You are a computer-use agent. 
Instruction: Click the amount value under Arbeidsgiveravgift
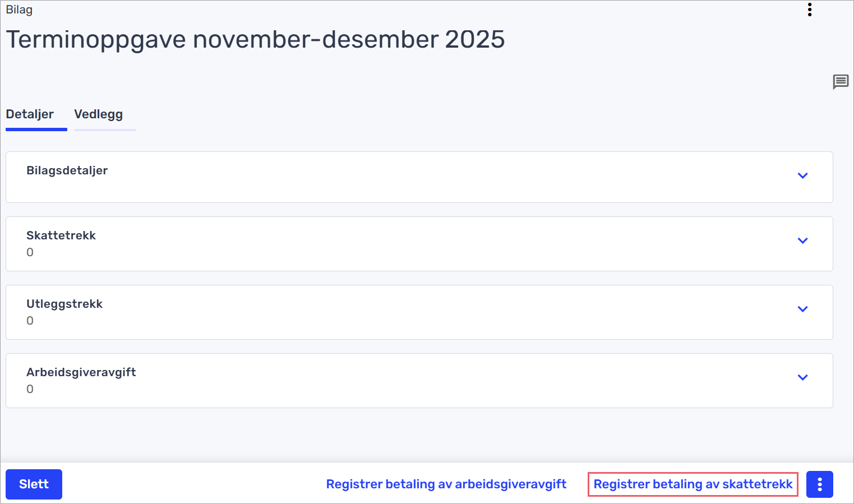(x=30, y=390)
